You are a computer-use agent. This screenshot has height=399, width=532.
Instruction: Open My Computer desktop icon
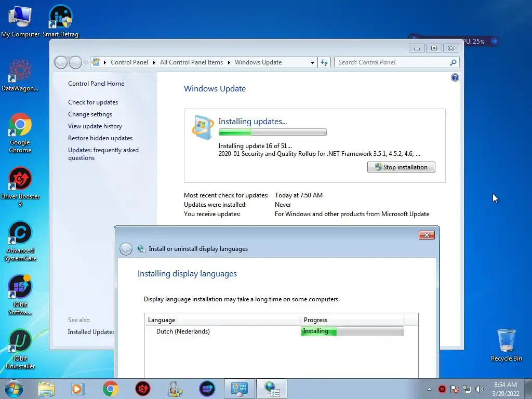[20, 21]
